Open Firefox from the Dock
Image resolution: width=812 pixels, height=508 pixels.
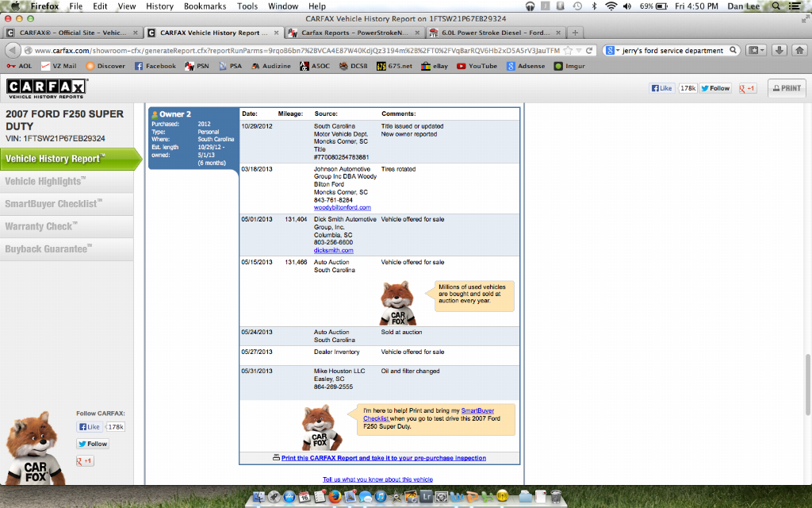(335, 496)
